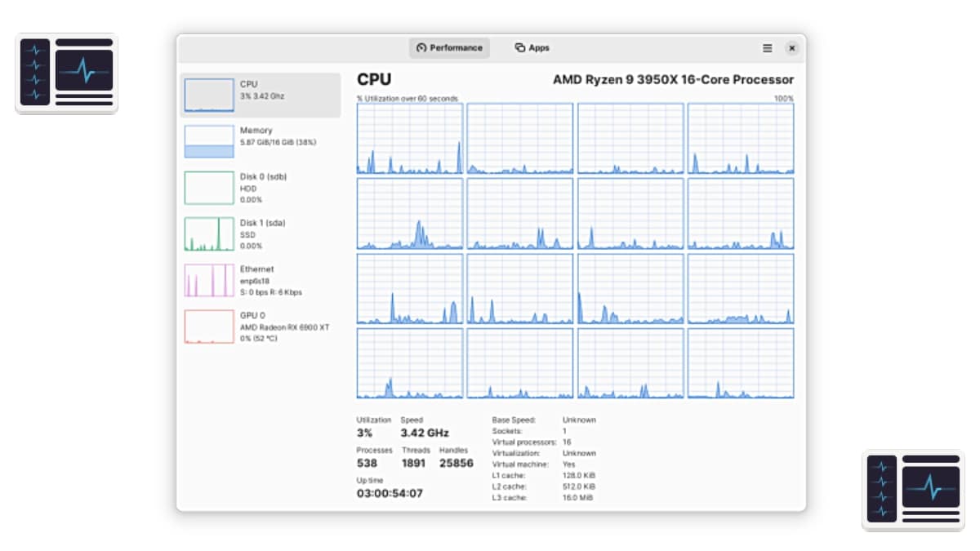This screenshot has width=980, height=551.
Task: Click the Memory usage mini graph
Action: click(209, 141)
